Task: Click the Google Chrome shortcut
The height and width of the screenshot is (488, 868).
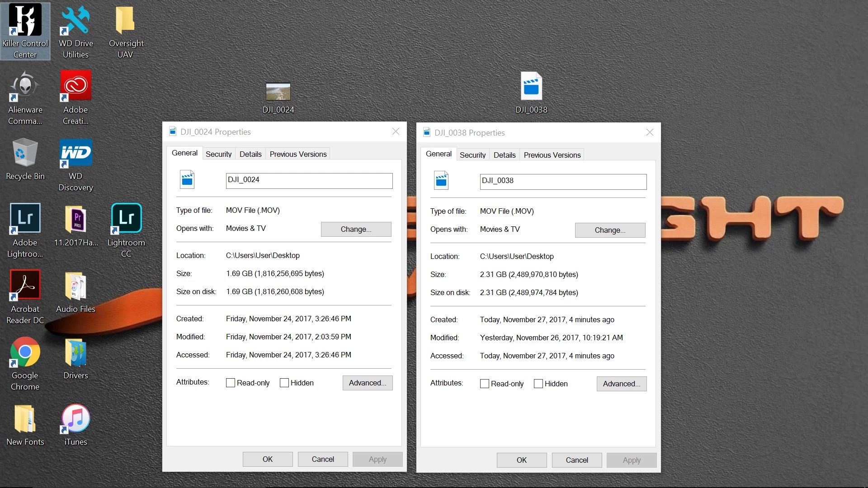Action: tap(25, 352)
